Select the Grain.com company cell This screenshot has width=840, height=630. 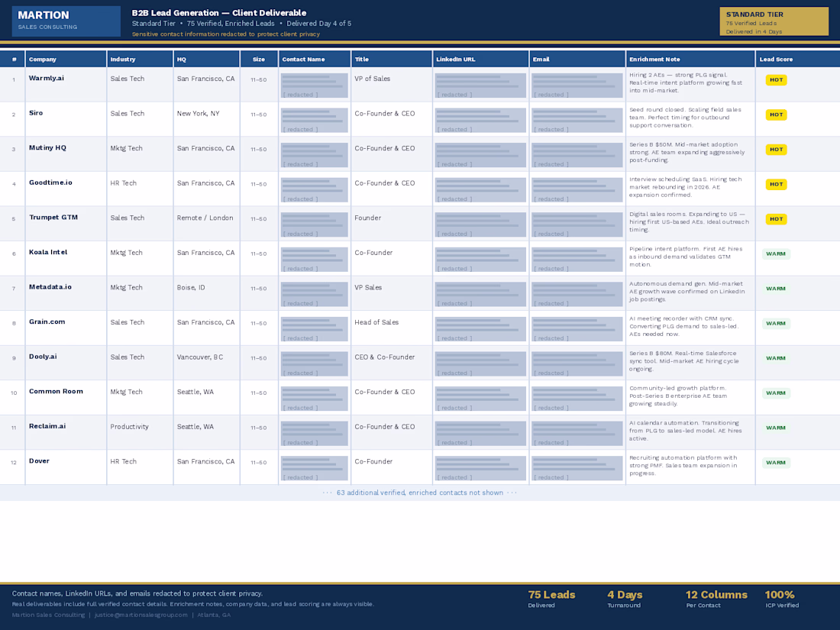pyautogui.click(x=66, y=328)
